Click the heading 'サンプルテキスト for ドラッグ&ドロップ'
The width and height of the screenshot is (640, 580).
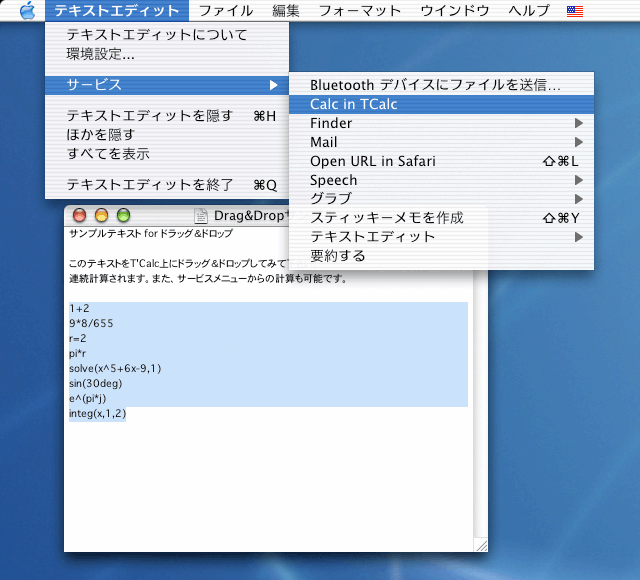click(x=151, y=233)
